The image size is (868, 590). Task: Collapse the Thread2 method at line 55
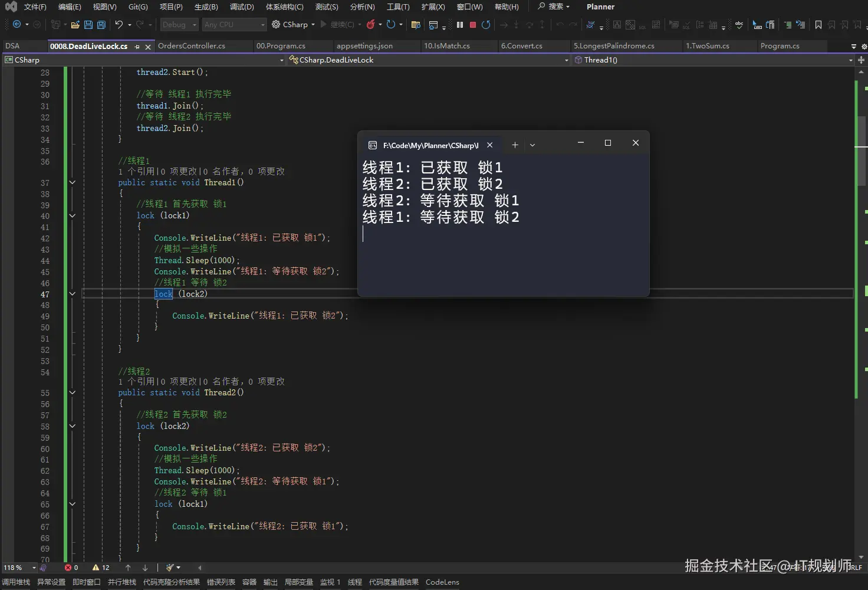pos(73,392)
